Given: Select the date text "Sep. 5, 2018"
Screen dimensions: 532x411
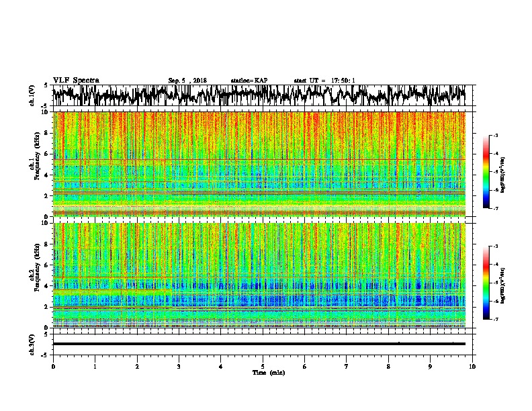Looking at the screenshot, I should pos(187,81).
